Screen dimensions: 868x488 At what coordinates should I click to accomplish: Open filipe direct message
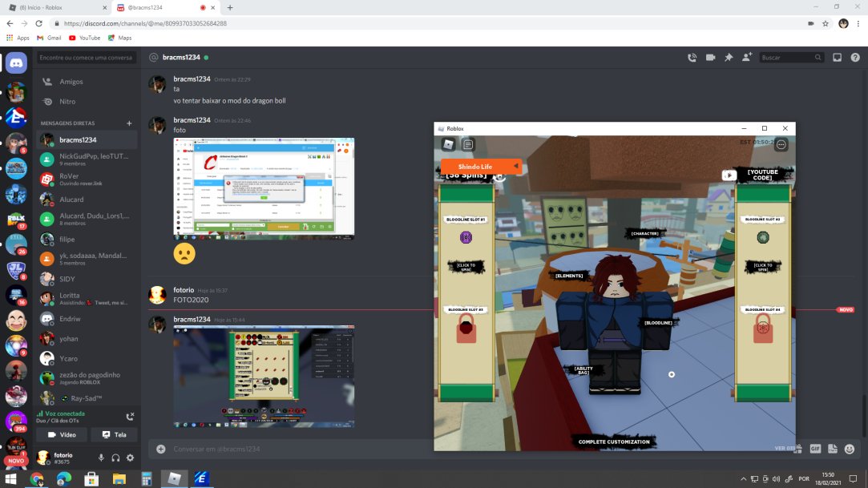[x=87, y=239]
